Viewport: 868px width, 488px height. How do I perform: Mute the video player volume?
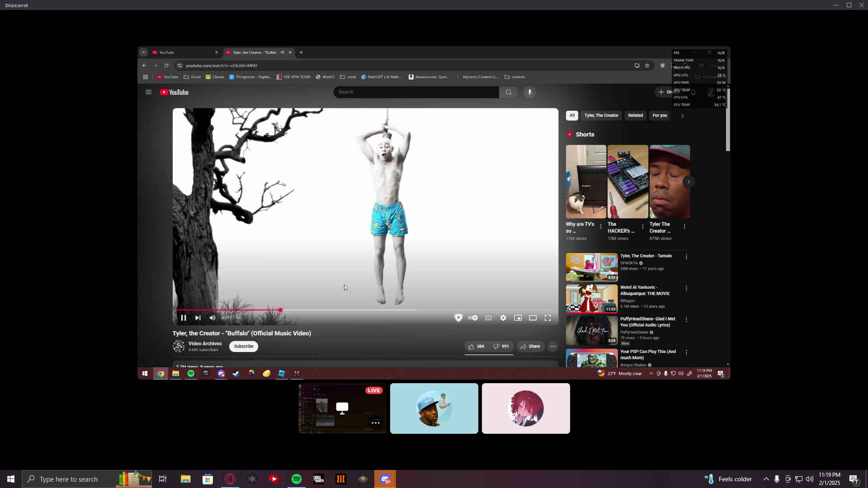click(x=212, y=318)
